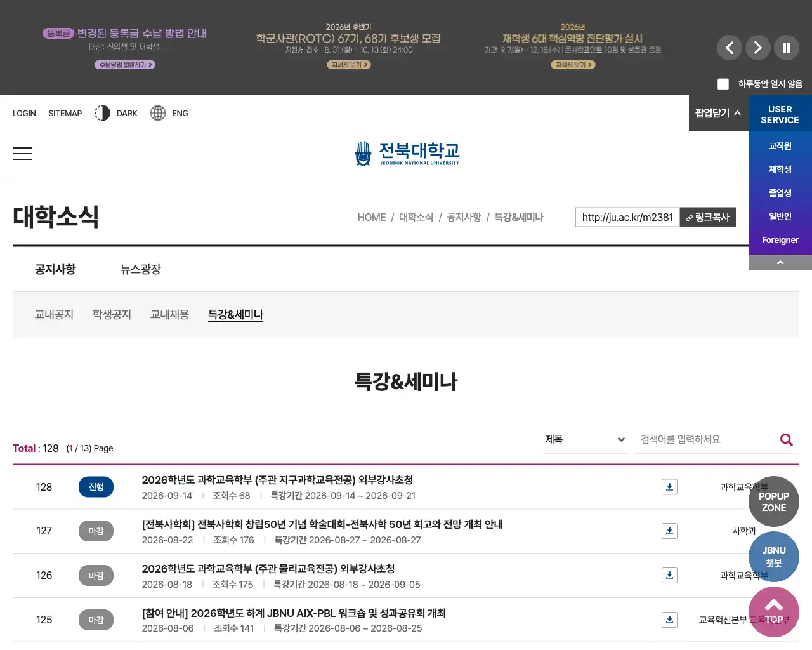Open the search field dropdown 제목

pos(585,439)
